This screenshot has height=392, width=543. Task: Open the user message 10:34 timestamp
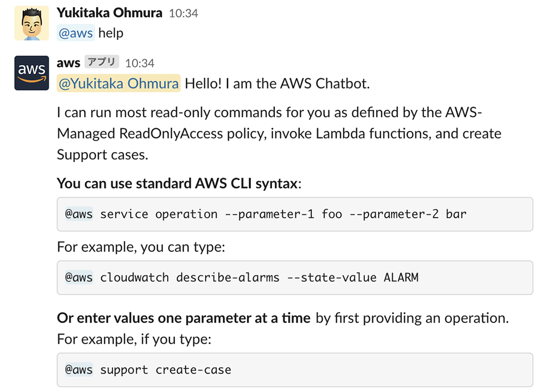tap(184, 13)
